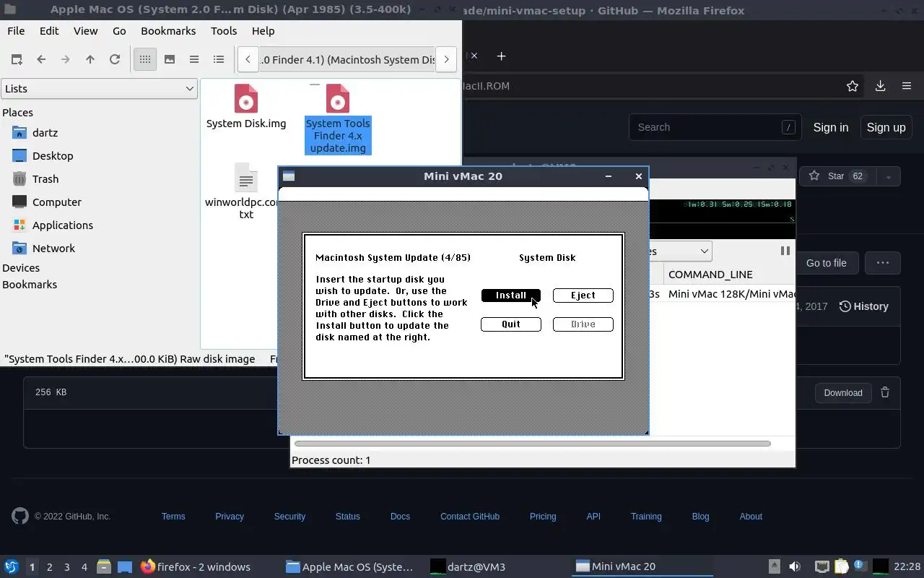Reload the current folder

[115, 59]
